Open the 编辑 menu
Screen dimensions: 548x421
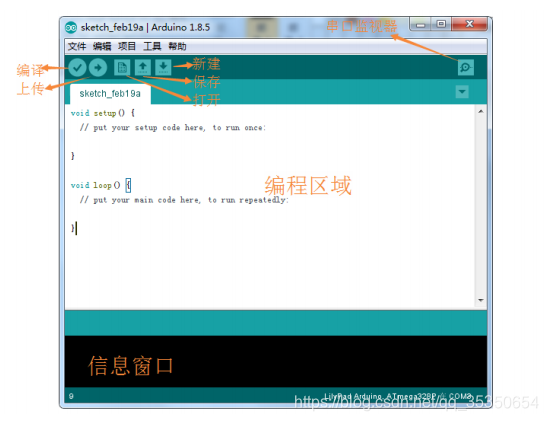[x=102, y=46]
